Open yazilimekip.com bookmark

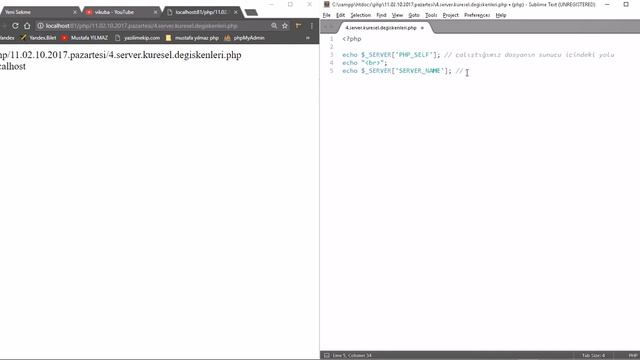pos(138,38)
